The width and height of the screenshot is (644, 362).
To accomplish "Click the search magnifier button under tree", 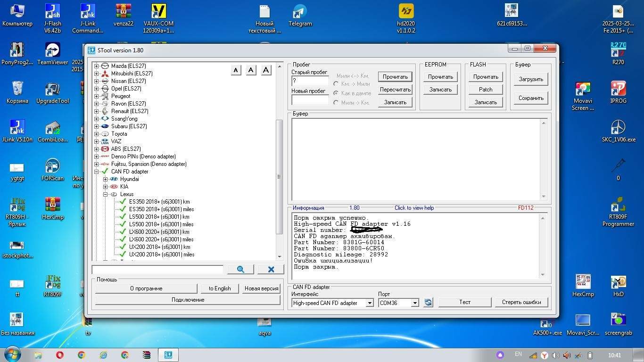I will pyautogui.click(x=240, y=269).
